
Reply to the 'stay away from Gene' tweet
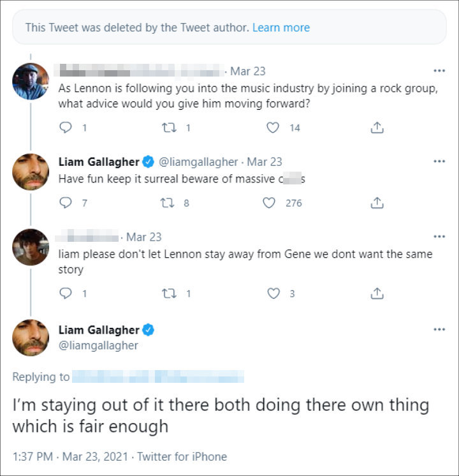click(65, 294)
